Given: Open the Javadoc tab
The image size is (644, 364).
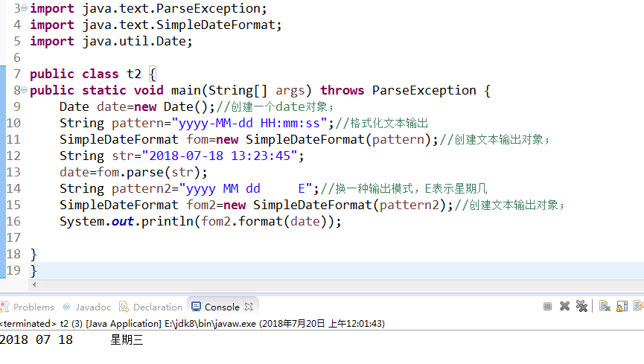Looking at the screenshot, I should (x=87, y=307).
